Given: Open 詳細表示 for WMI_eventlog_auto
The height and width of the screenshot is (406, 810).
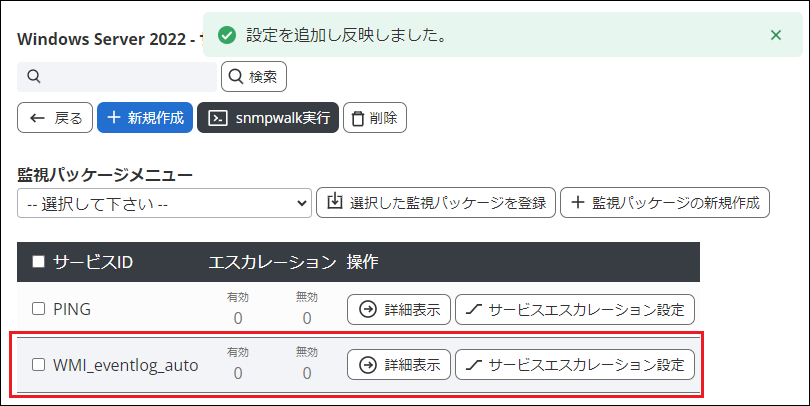Looking at the screenshot, I should tap(400, 365).
